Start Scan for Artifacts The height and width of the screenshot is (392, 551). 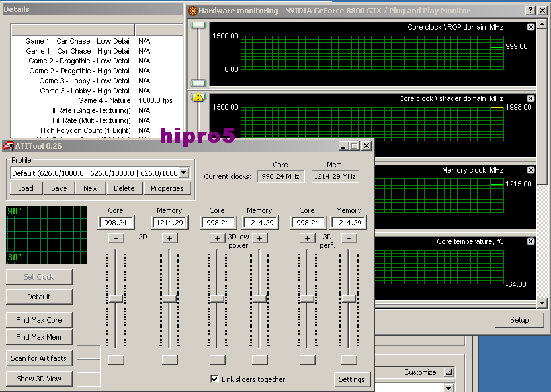pos(38,358)
